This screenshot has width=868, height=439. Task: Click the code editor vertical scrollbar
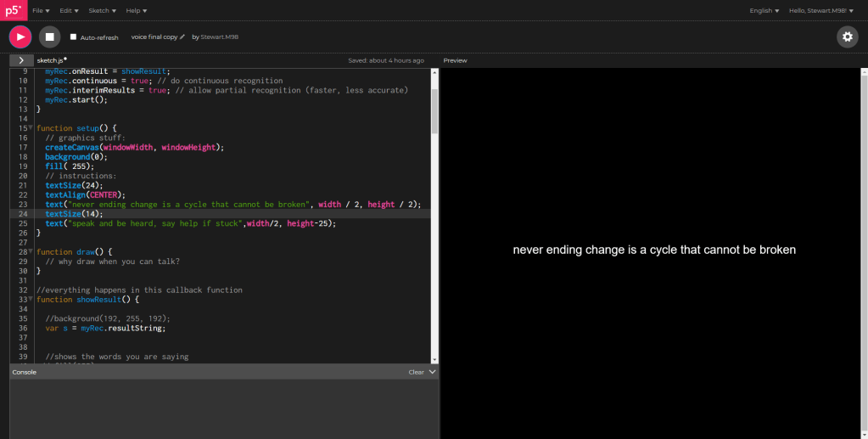(434, 110)
